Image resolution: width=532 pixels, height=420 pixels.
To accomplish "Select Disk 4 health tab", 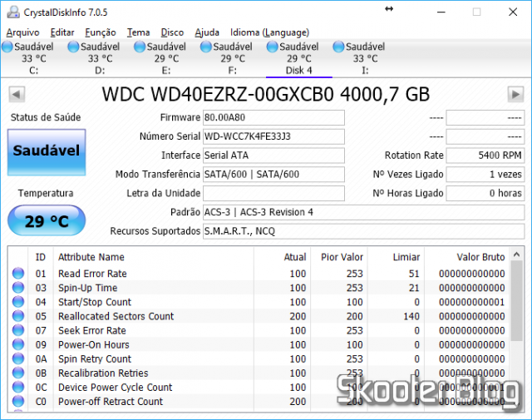I will coord(298,58).
